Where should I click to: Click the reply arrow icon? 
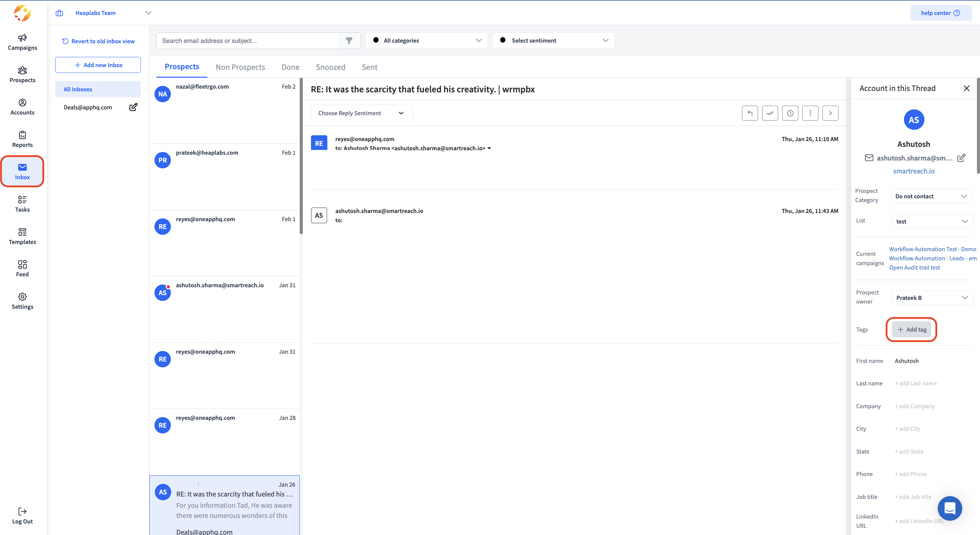pyautogui.click(x=749, y=113)
